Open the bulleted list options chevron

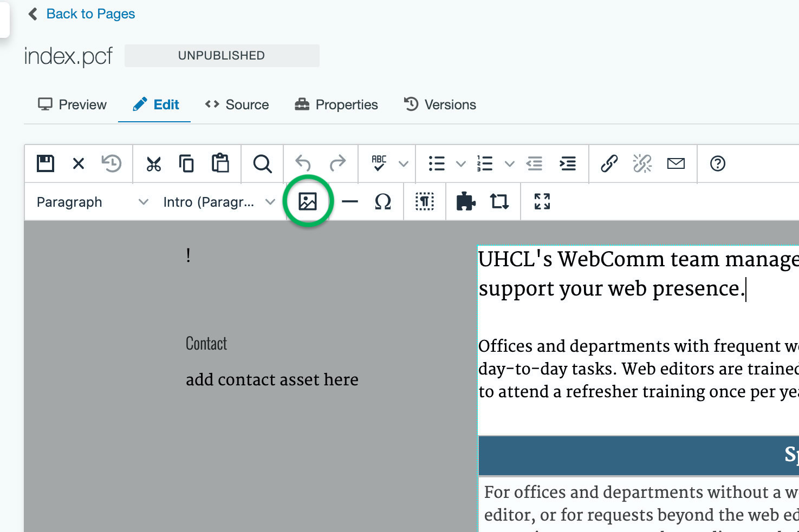[x=461, y=163]
